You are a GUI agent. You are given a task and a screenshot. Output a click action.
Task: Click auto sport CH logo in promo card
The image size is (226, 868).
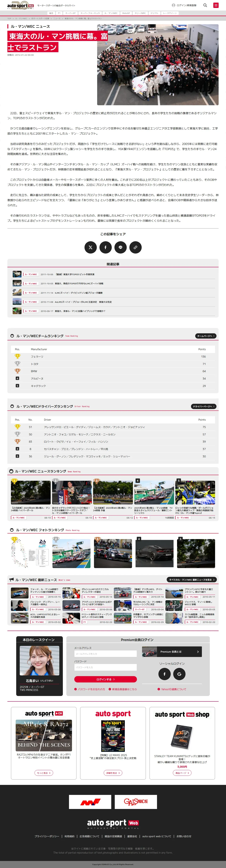tap(44, 713)
